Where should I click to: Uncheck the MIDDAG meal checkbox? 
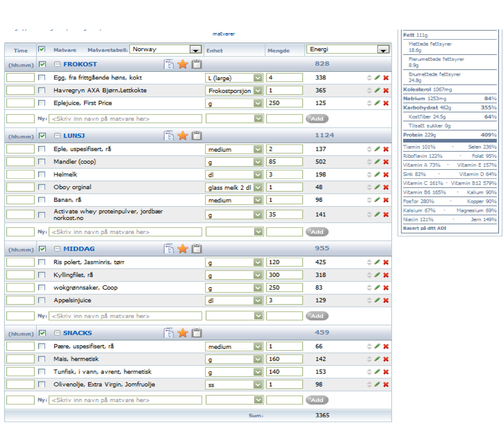pos(42,249)
